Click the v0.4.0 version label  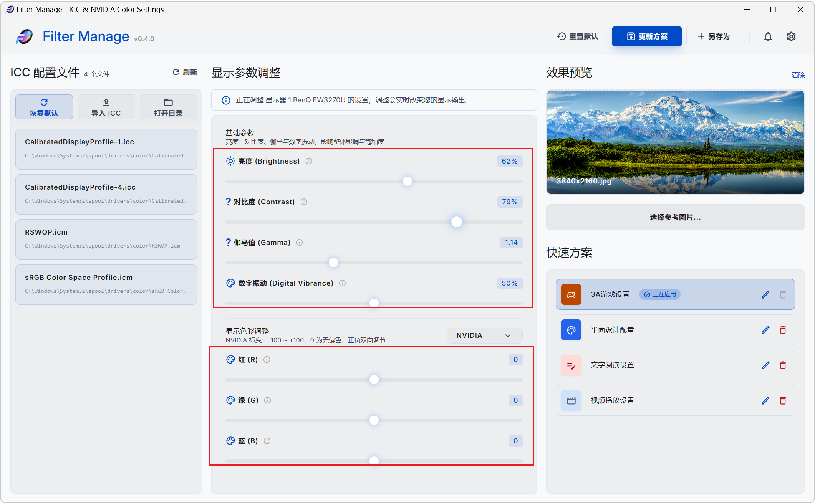click(x=144, y=39)
